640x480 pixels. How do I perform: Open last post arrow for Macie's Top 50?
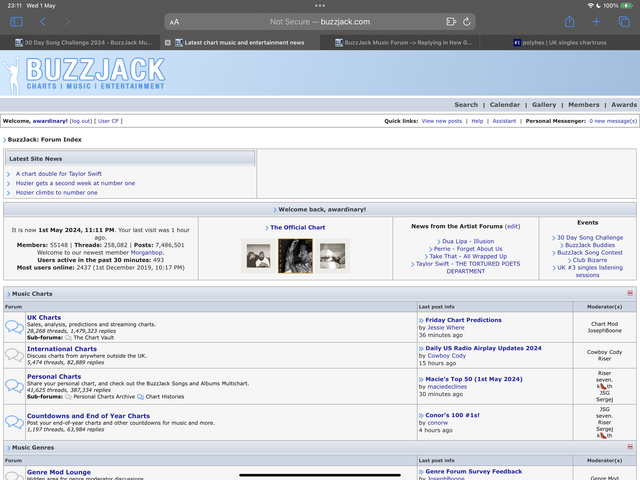coord(421,380)
